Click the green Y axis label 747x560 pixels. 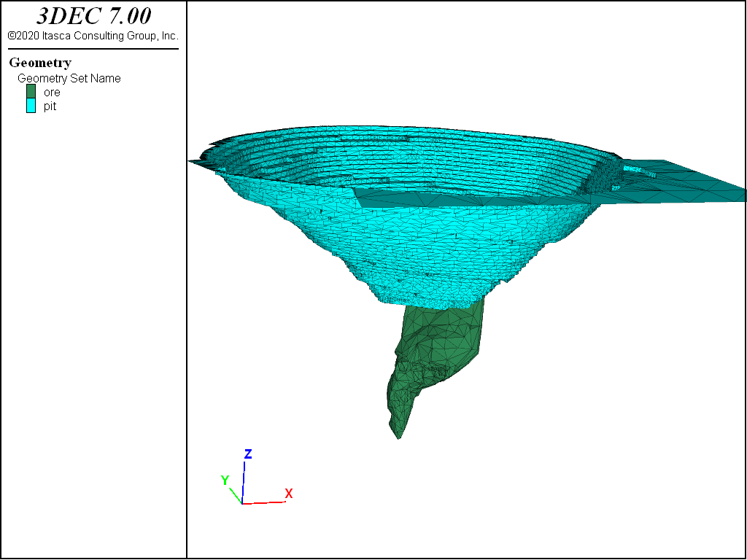tap(225, 481)
